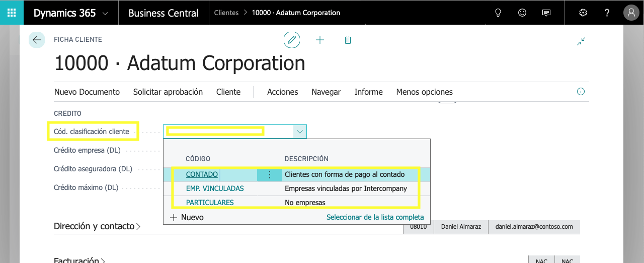The width and height of the screenshot is (644, 263).
Task: Click the lightbulb search icon
Action: [498, 13]
